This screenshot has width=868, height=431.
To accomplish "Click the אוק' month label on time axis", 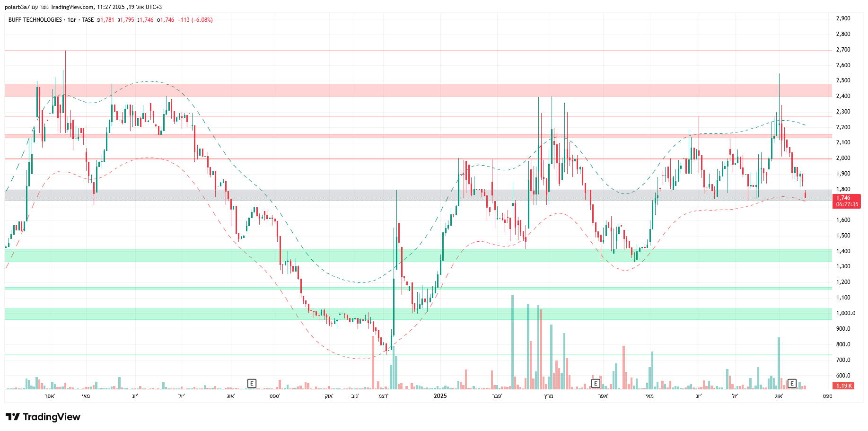I will tap(329, 396).
